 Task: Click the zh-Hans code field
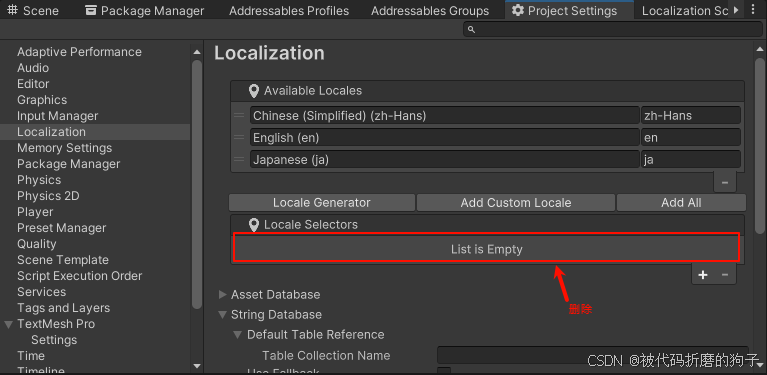point(691,115)
